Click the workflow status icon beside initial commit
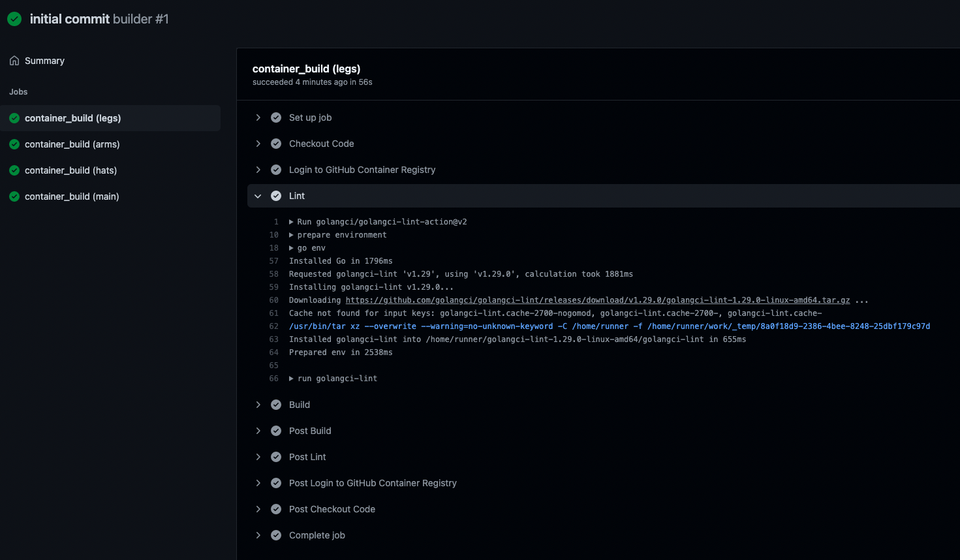960x560 pixels. point(14,19)
